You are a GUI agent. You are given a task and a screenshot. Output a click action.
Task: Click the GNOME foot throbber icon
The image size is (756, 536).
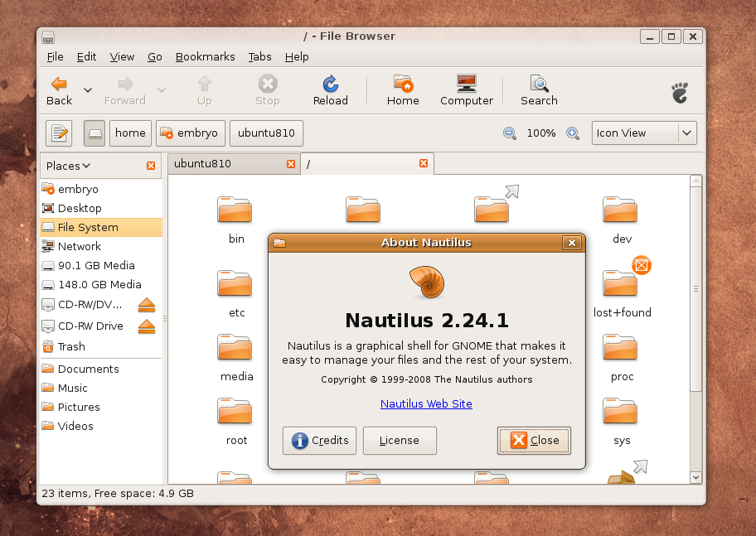(x=680, y=93)
